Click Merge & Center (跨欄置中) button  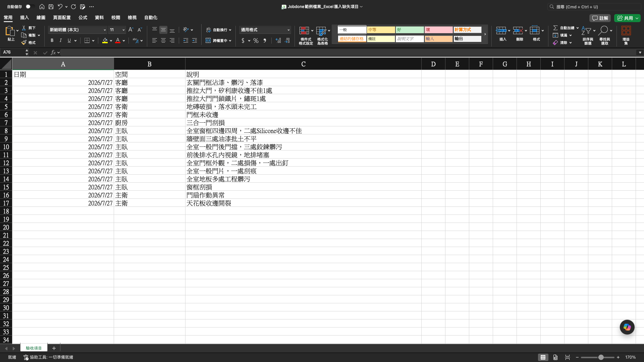[218, 41]
